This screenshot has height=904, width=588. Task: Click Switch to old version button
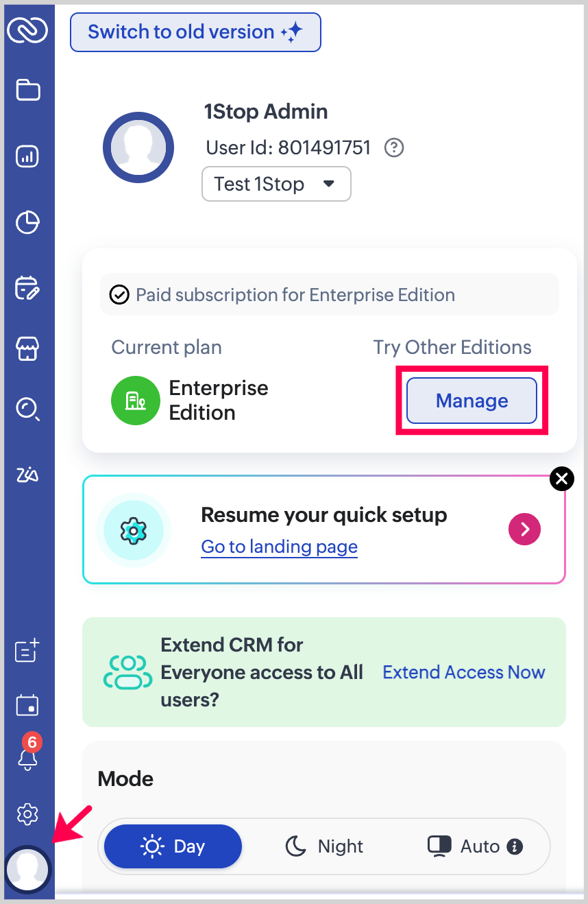(x=195, y=32)
